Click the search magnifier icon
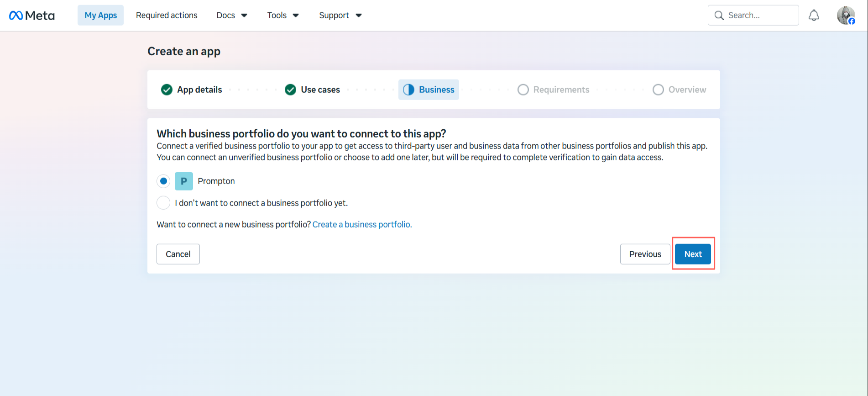This screenshot has height=396, width=868. coord(719,16)
